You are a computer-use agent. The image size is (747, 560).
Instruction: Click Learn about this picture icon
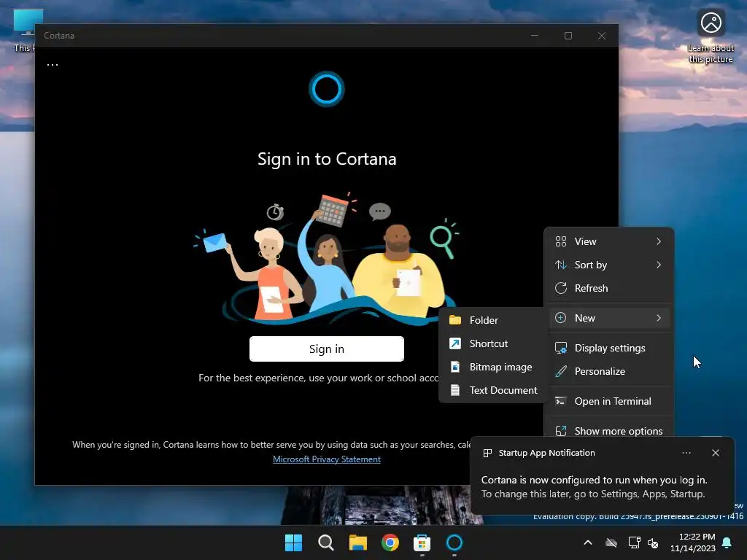pyautogui.click(x=711, y=23)
